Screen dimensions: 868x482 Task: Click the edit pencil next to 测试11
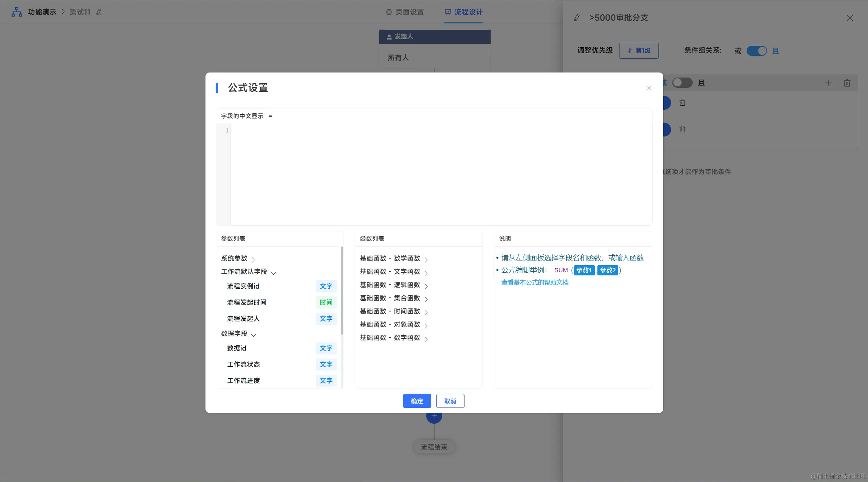coord(99,12)
